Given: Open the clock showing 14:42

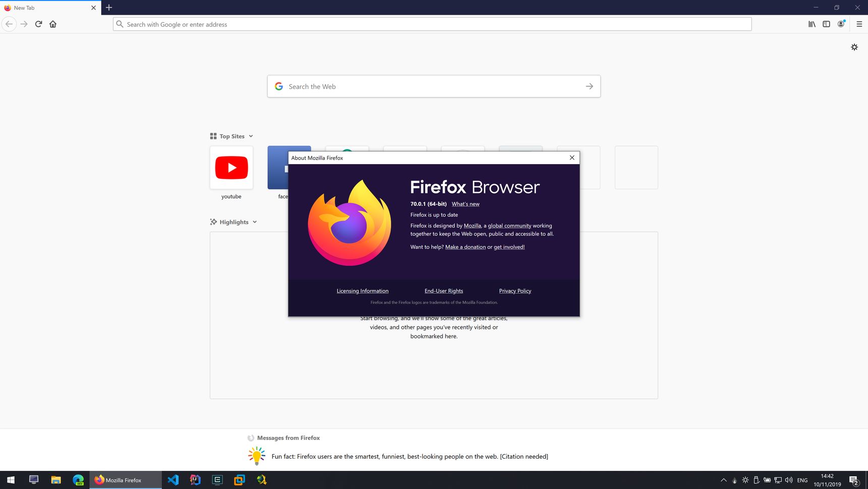Looking at the screenshot, I should 827,480.
